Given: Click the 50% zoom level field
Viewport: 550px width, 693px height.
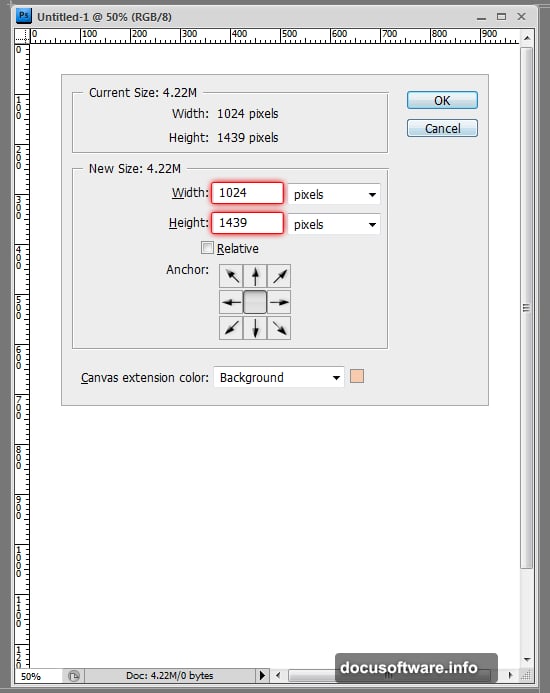Looking at the screenshot, I should click(x=39, y=676).
